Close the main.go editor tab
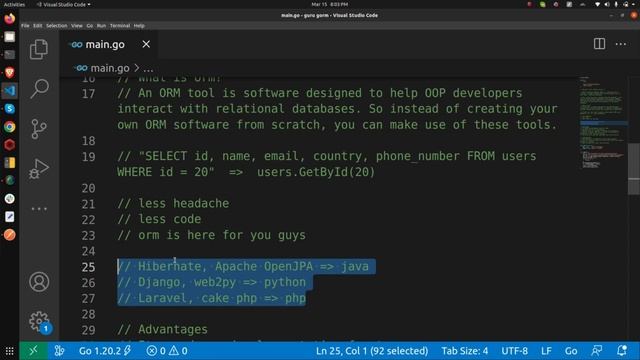Viewport: 640px width, 360px height. pyautogui.click(x=146, y=44)
